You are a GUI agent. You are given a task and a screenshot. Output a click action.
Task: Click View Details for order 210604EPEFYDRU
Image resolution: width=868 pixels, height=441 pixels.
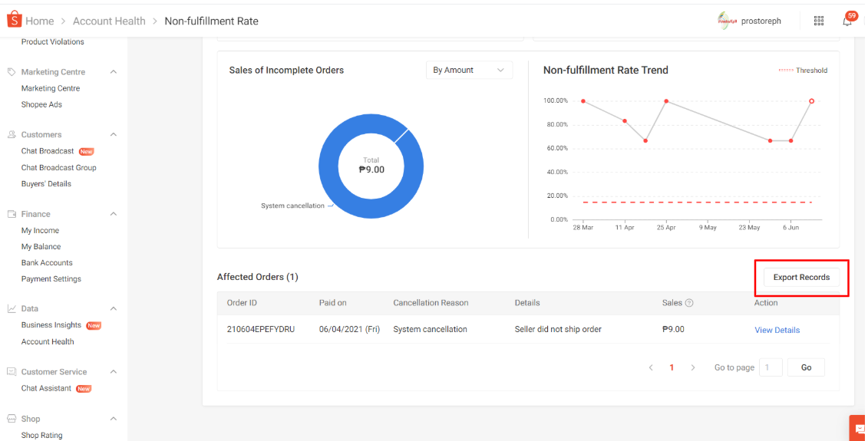point(777,330)
